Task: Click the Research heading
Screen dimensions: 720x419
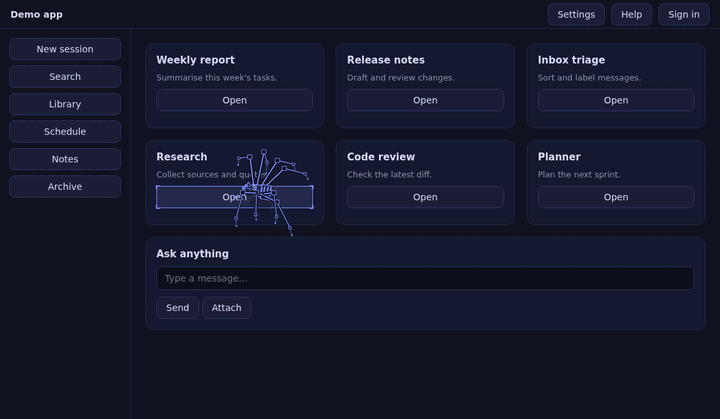Action: (181, 157)
